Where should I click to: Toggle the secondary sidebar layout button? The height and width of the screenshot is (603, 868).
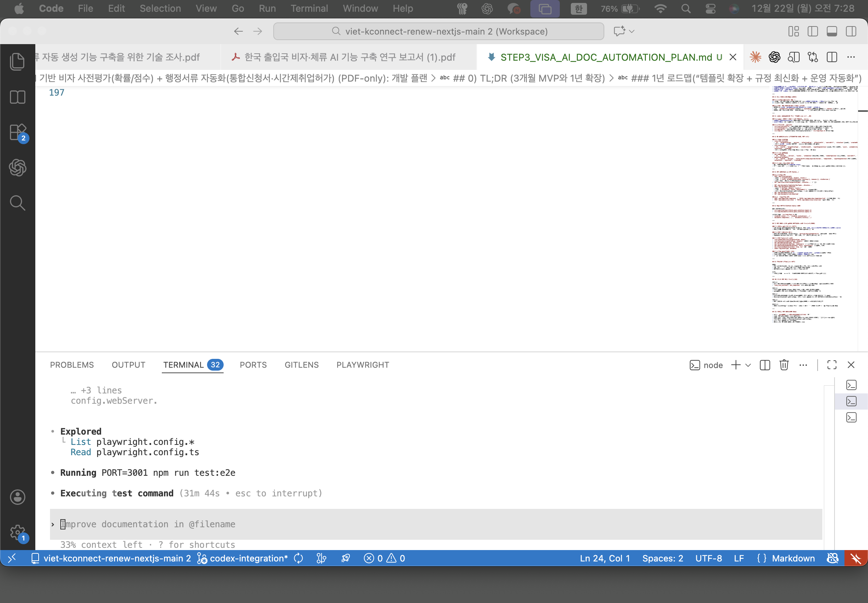[x=851, y=31]
